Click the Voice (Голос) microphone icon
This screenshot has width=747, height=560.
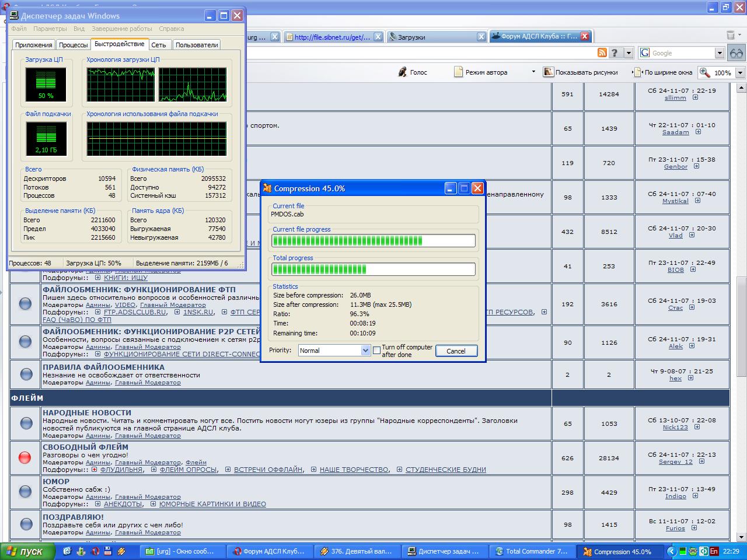point(403,72)
